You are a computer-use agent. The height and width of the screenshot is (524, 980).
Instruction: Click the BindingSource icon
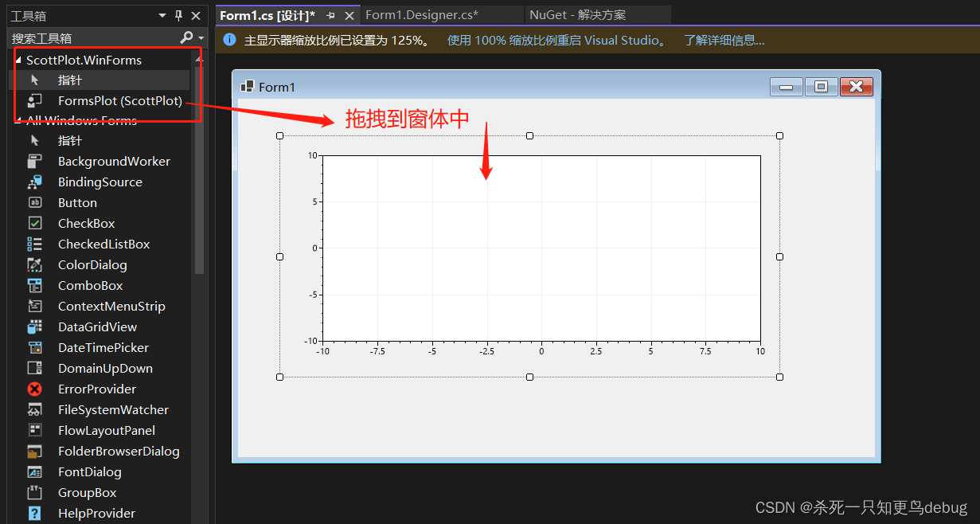[x=35, y=182]
